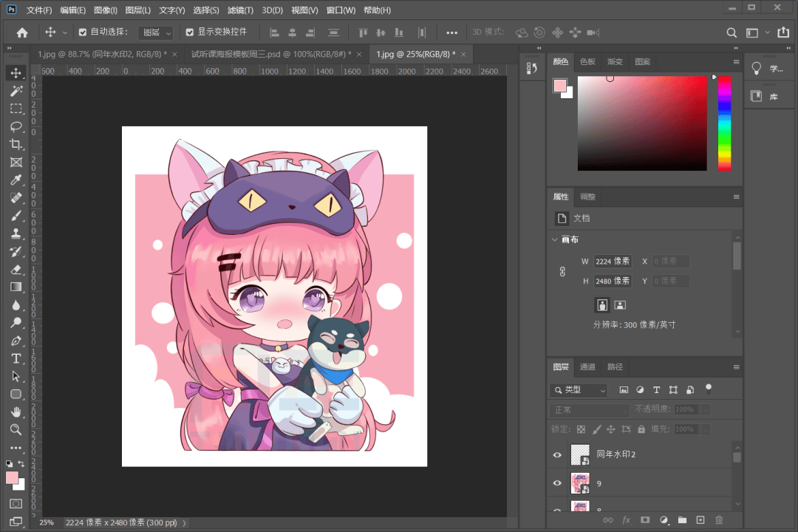Select the Zoom tool
Viewport: 798px width, 532px height.
click(x=16, y=430)
